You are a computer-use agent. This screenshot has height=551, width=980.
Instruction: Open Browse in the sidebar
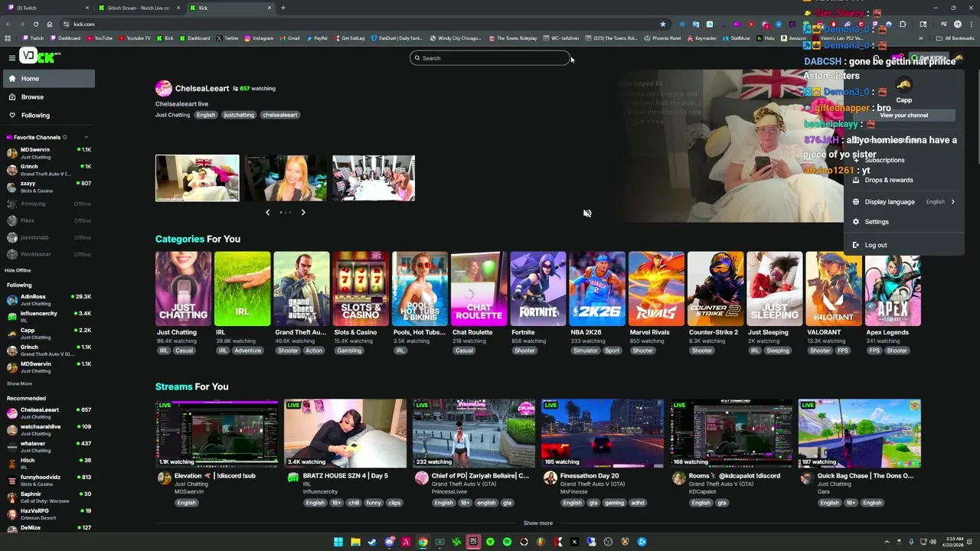tap(49, 97)
